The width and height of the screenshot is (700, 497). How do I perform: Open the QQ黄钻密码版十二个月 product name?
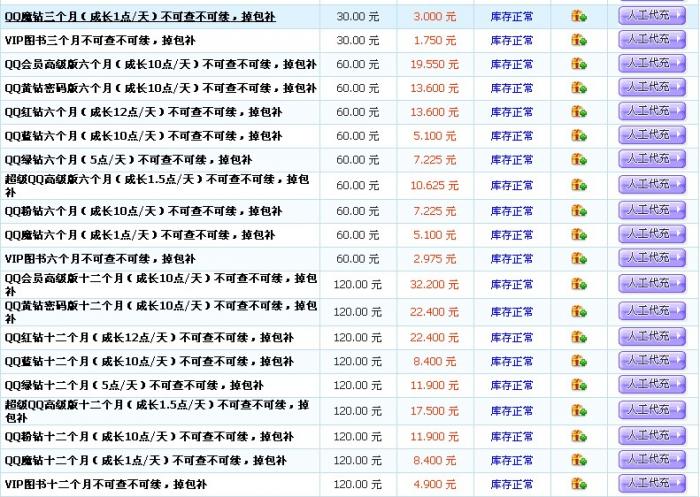coord(161,312)
